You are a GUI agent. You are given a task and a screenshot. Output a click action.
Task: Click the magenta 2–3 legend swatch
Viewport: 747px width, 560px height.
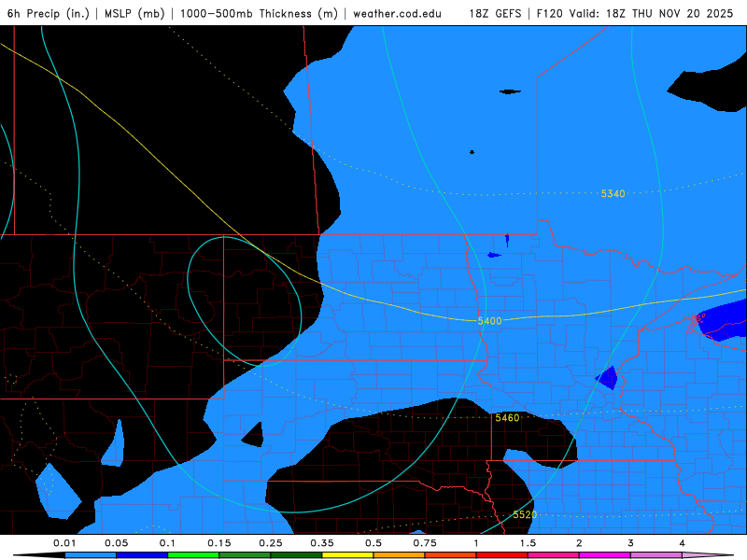[605, 555]
